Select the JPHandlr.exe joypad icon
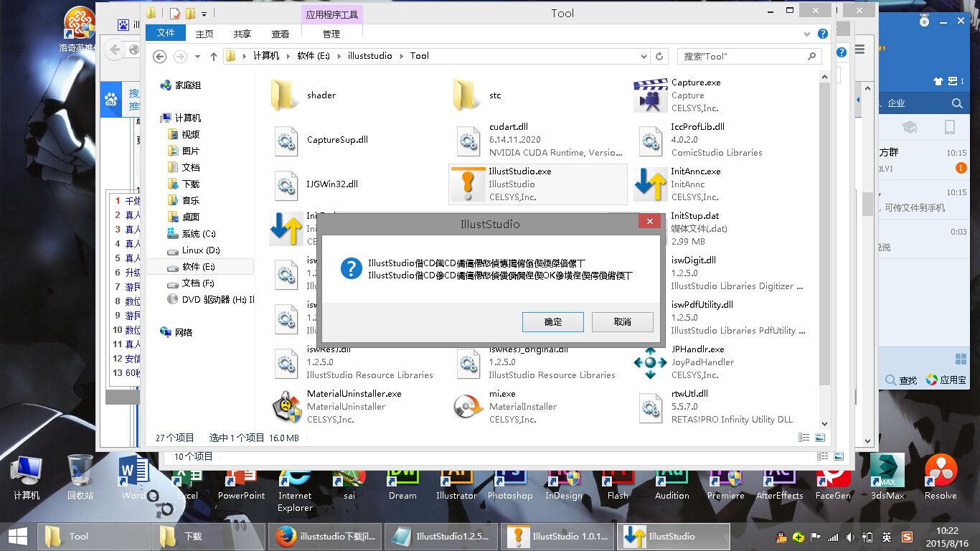 click(651, 362)
